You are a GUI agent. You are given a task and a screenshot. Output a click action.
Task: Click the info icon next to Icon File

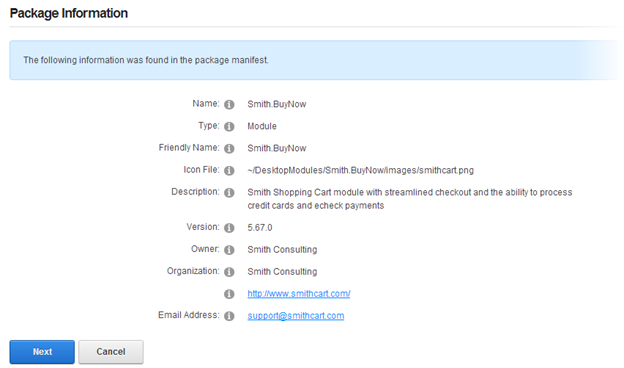point(229,170)
